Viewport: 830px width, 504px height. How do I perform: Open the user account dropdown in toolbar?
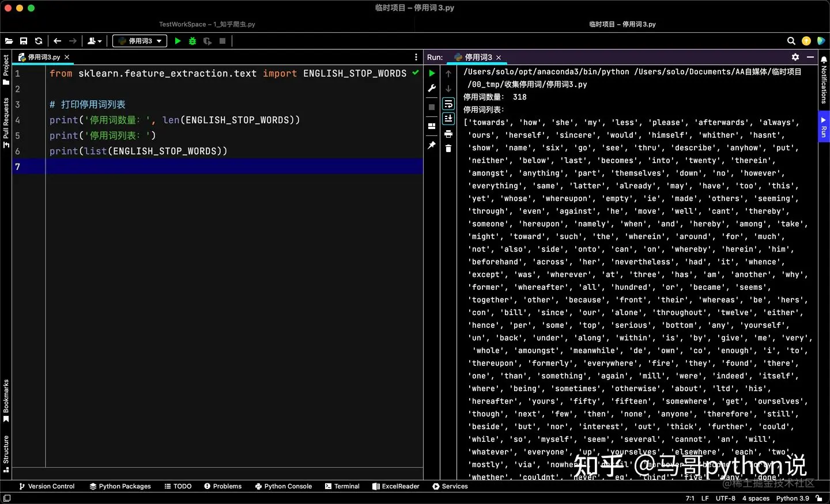click(x=95, y=41)
